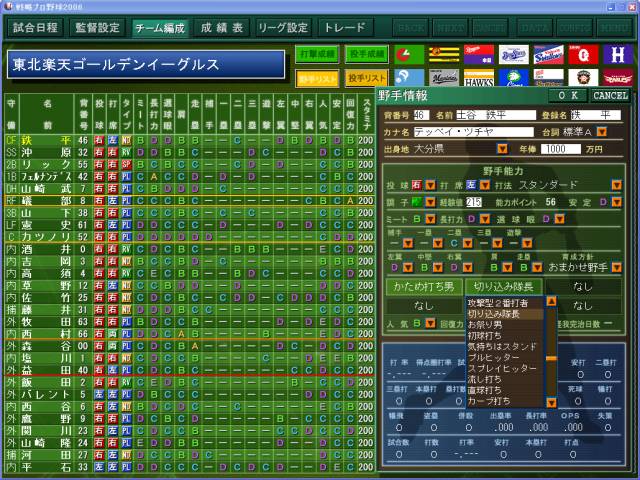Click CANCEL in 野手情報 panel
The width and height of the screenshot is (640, 480).
point(610,96)
